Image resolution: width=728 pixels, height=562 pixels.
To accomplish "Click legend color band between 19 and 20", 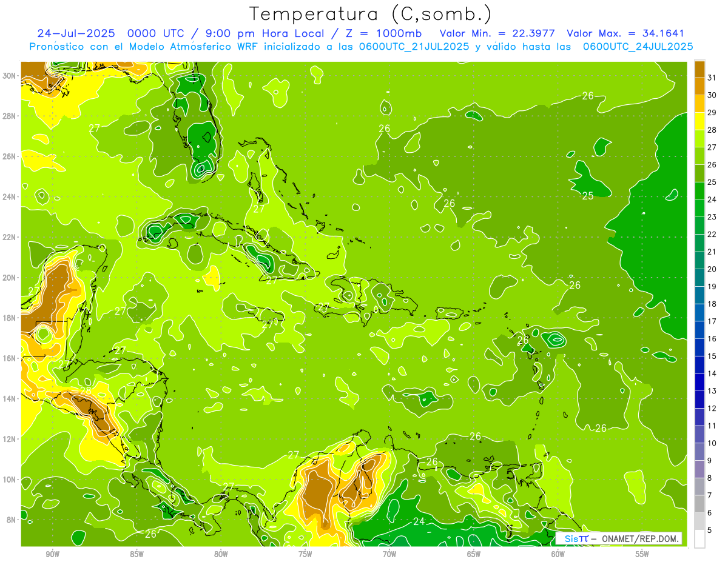I will 699,278.
